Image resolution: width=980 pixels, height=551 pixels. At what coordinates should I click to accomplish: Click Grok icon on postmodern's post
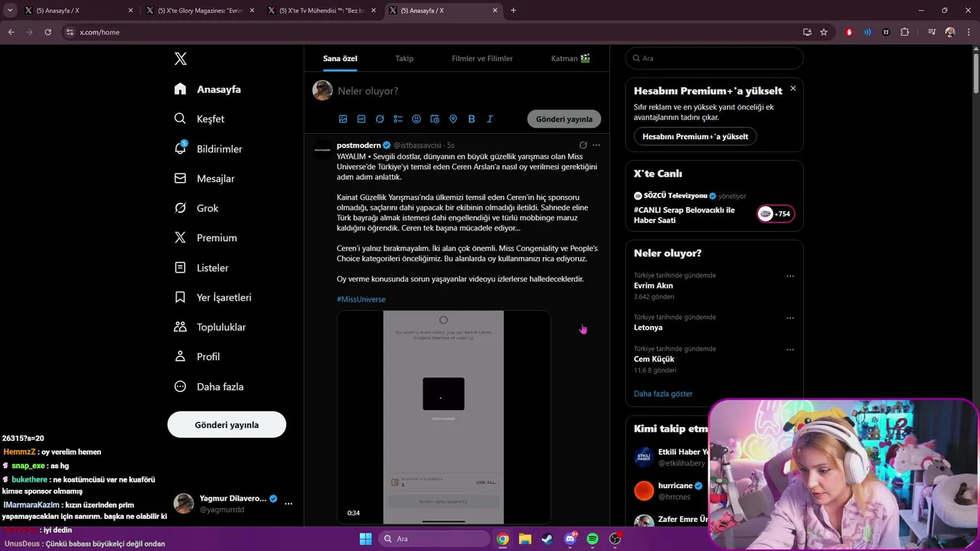(x=583, y=145)
